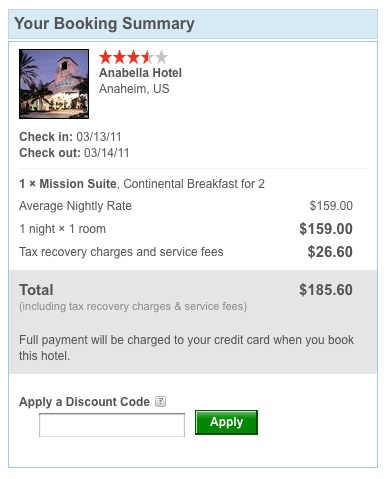Click the grey empty star icon

coord(161,57)
